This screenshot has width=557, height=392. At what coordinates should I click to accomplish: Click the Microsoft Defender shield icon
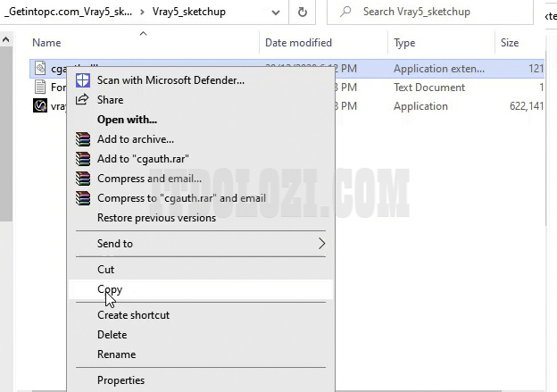click(x=83, y=80)
